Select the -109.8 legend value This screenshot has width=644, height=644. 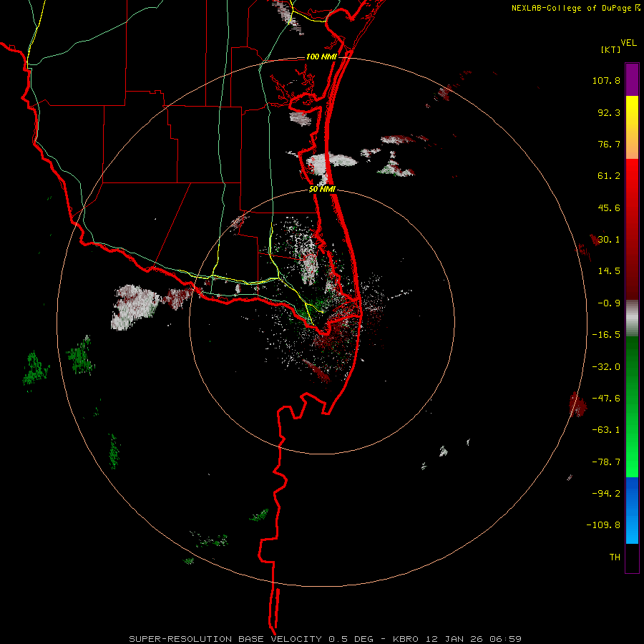point(603,525)
